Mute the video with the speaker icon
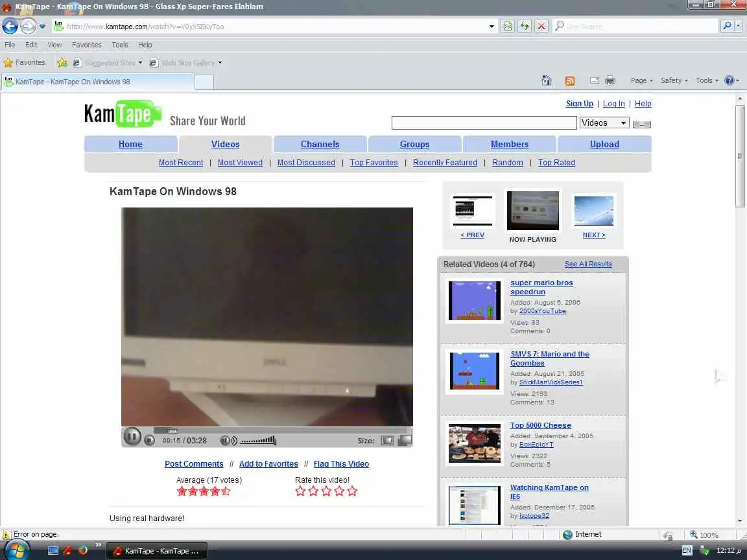Screen dimensions: 747x560 click(x=228, y=441)
